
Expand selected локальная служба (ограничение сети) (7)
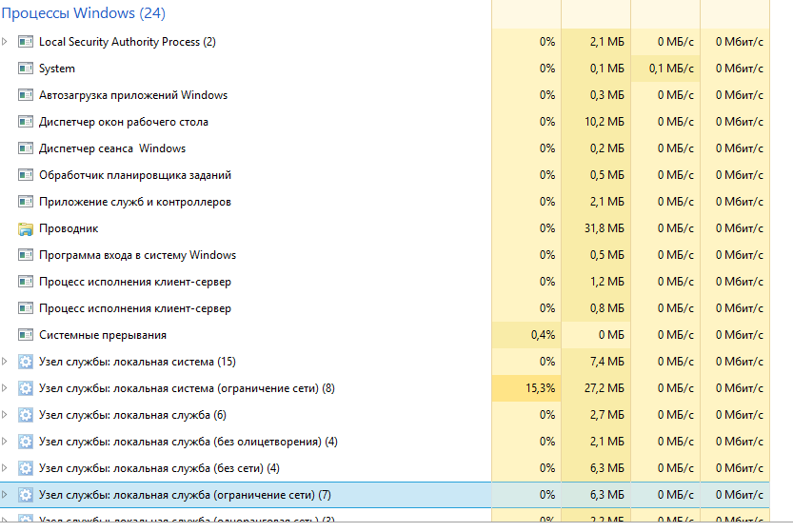point(5,495)
